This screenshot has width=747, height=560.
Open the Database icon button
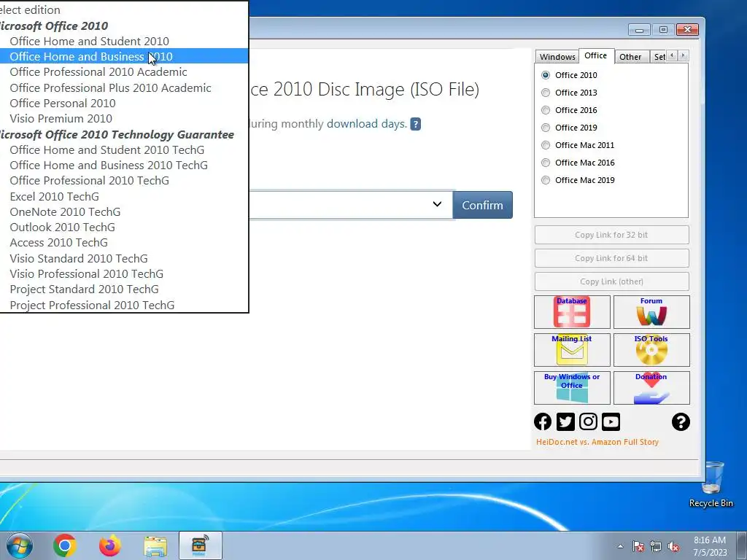(x=572, y=312)
